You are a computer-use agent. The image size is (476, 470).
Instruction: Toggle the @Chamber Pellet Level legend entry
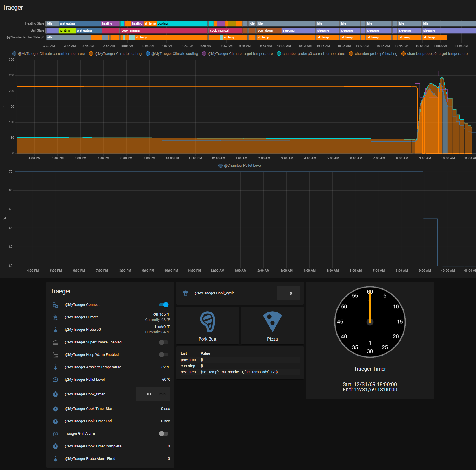point(240,166)
